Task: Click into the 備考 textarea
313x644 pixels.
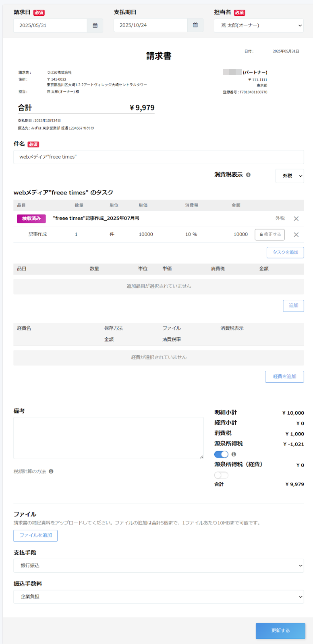Action: pyautogui.click(x=108, y=438)
